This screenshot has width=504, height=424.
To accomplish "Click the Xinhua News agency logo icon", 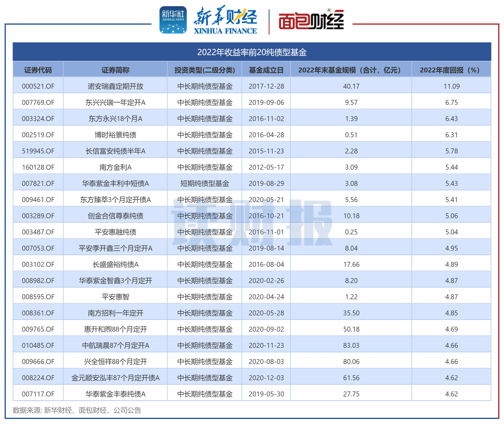I will click(x=173, y=20).
